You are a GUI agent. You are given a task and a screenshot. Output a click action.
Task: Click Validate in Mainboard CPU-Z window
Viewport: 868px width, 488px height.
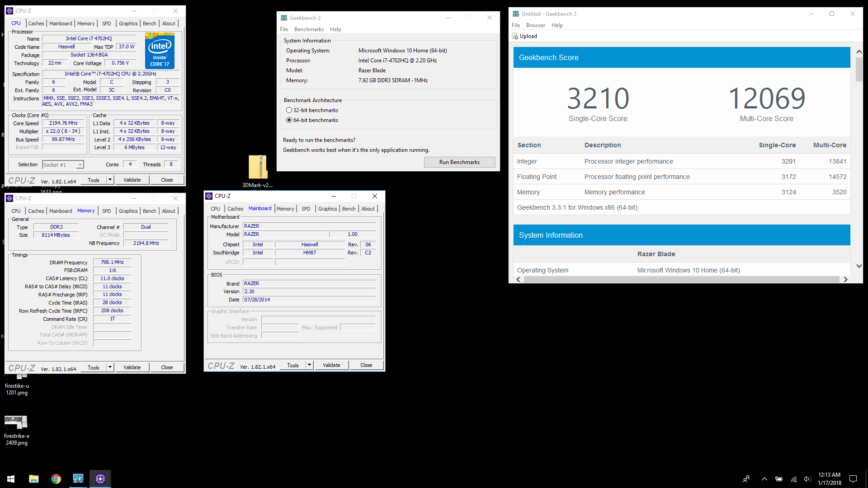[x=331, y=365]
